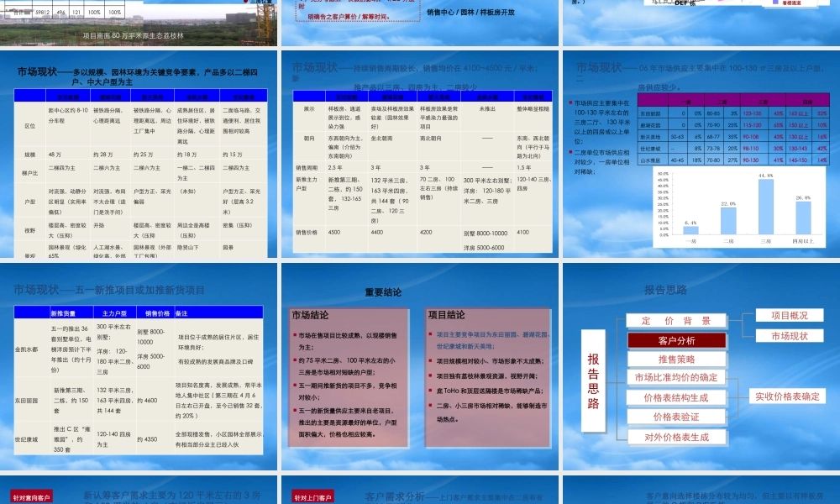Click the caption 项目南面 80 万平米原生态荔枝林

(134, 36)
